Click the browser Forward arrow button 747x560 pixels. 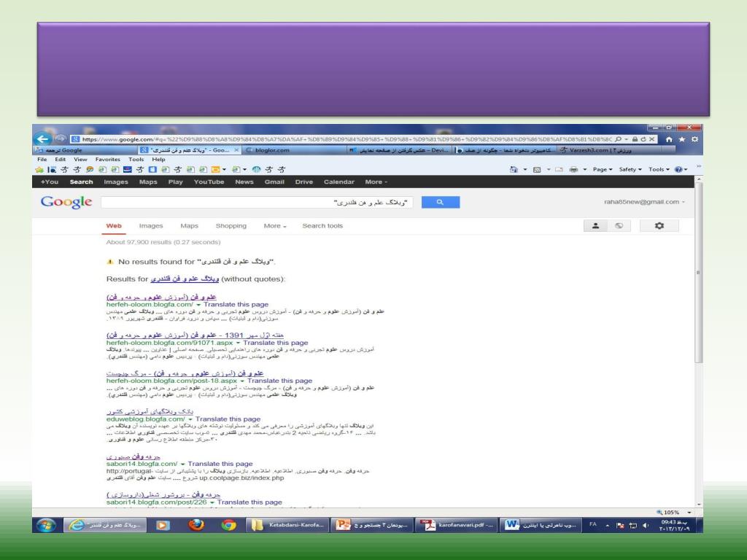pyautogui.click(x=60, y=139)
